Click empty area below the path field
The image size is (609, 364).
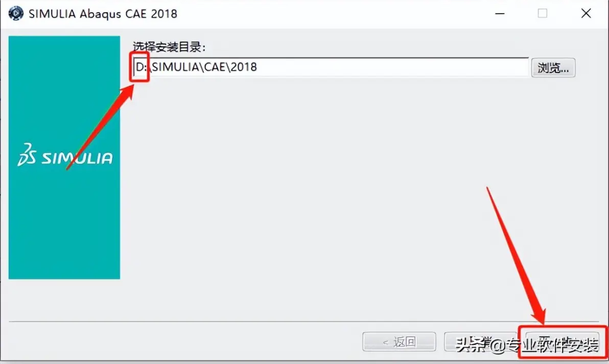[x=330, y=194]
